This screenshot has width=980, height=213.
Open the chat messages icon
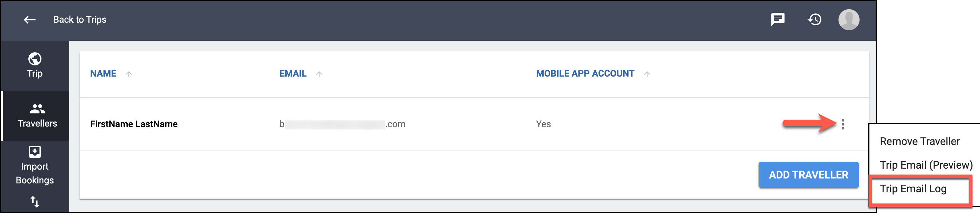[x=778, y=19]
